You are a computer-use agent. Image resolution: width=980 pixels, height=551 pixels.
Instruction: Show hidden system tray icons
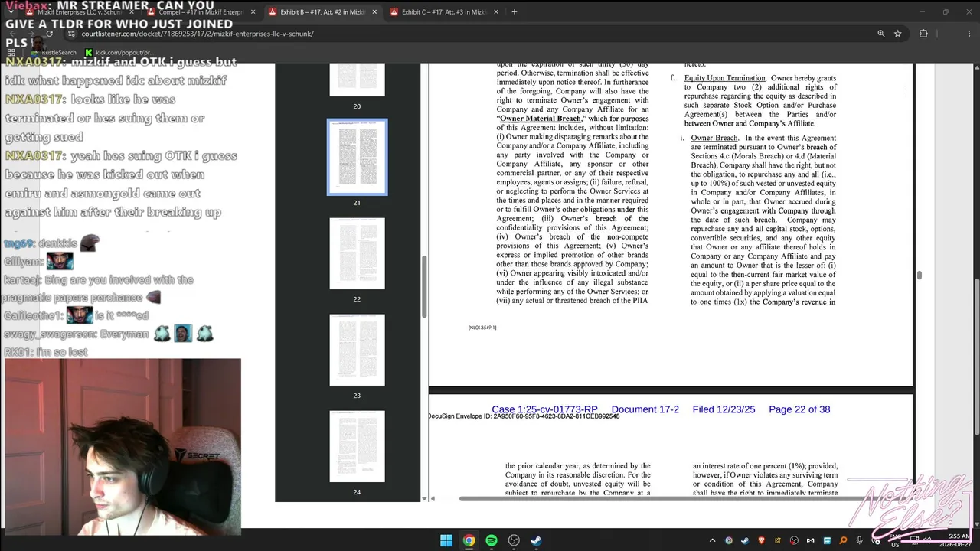click(x=712, y=540)
